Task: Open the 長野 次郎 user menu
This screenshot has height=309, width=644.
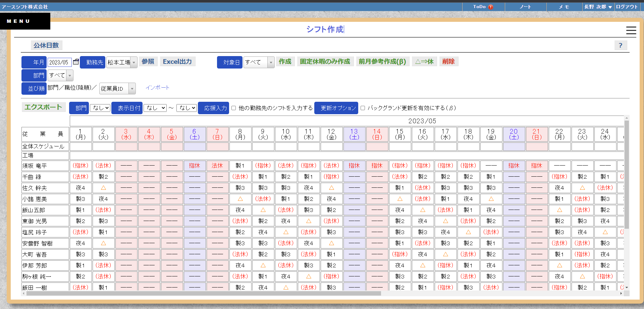Action: click(x=598, y=7)
